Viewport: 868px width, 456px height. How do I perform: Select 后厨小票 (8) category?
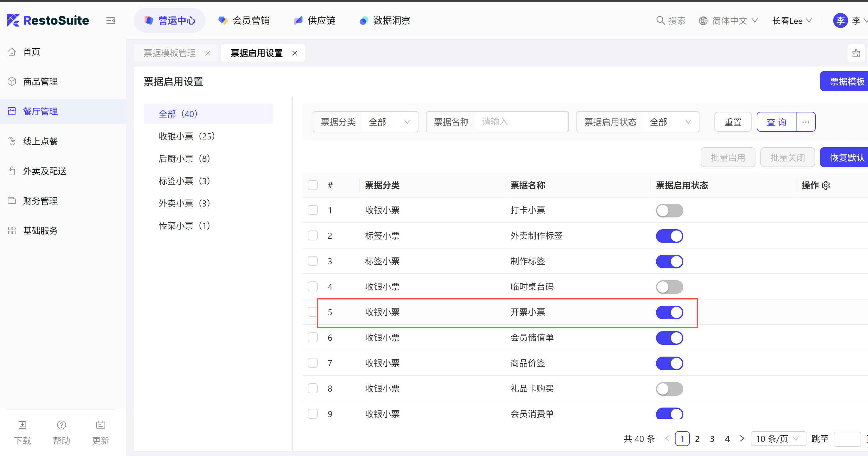(x=184, y=159)
